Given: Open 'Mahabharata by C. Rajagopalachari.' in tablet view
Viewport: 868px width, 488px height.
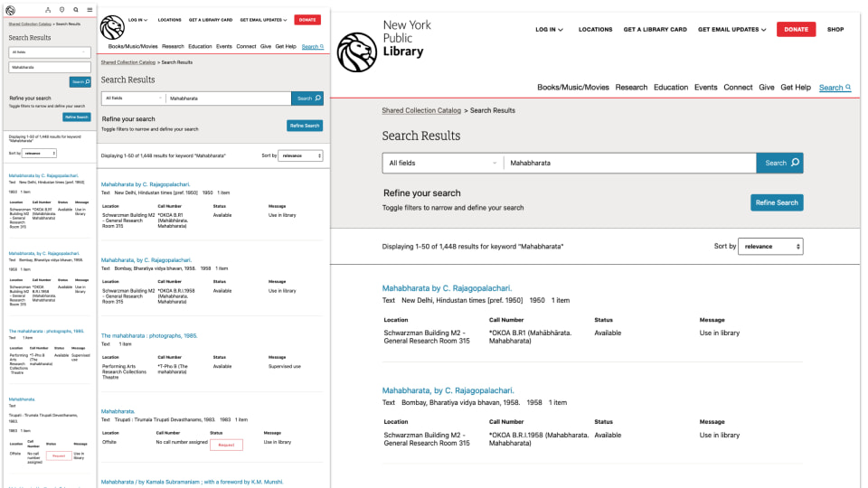Looking at the screenshot, I should click(146, 184).
